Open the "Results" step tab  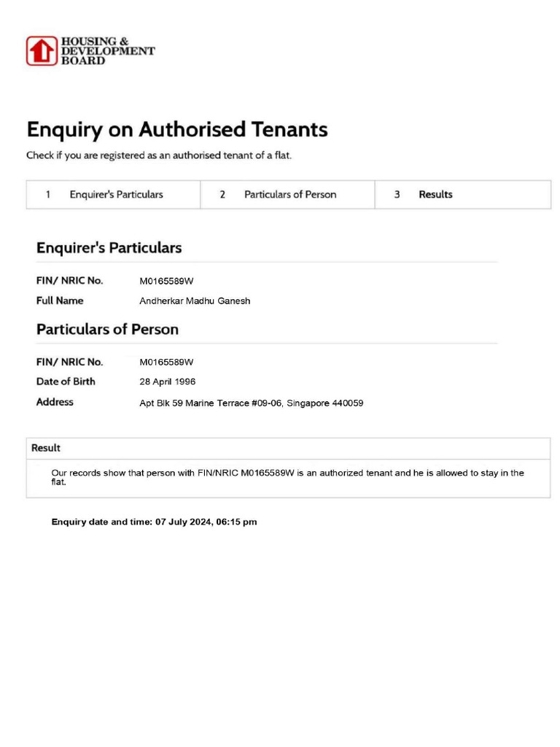pos(435,195)
